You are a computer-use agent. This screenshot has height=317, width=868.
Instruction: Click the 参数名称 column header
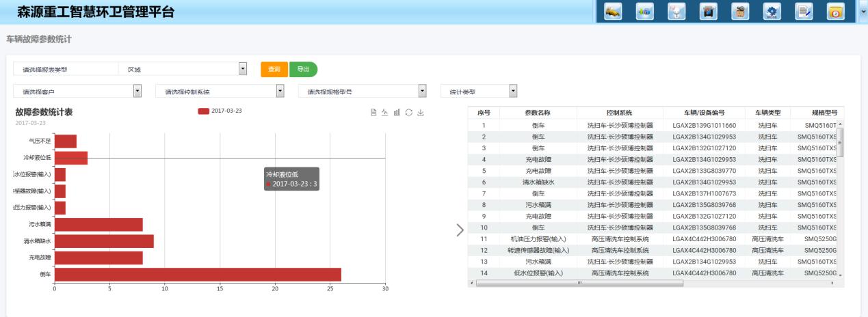coord(538,113)
